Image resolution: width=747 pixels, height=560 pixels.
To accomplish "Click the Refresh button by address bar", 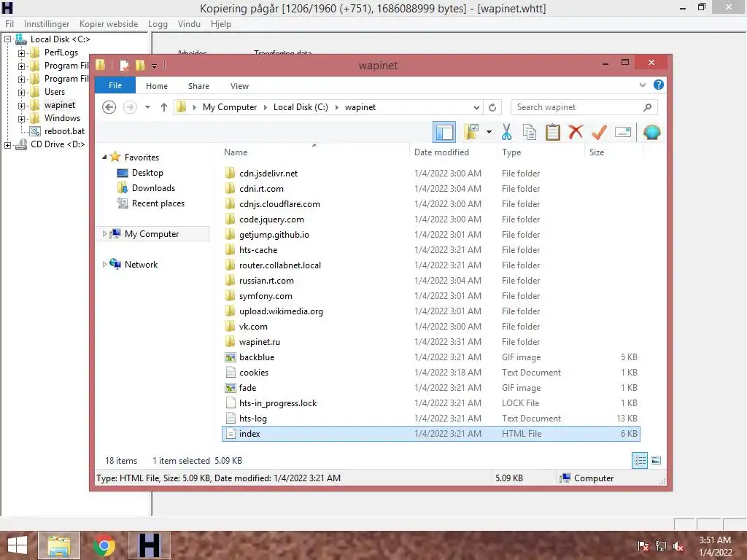I will pyautogui.click(x=492, y=107).
